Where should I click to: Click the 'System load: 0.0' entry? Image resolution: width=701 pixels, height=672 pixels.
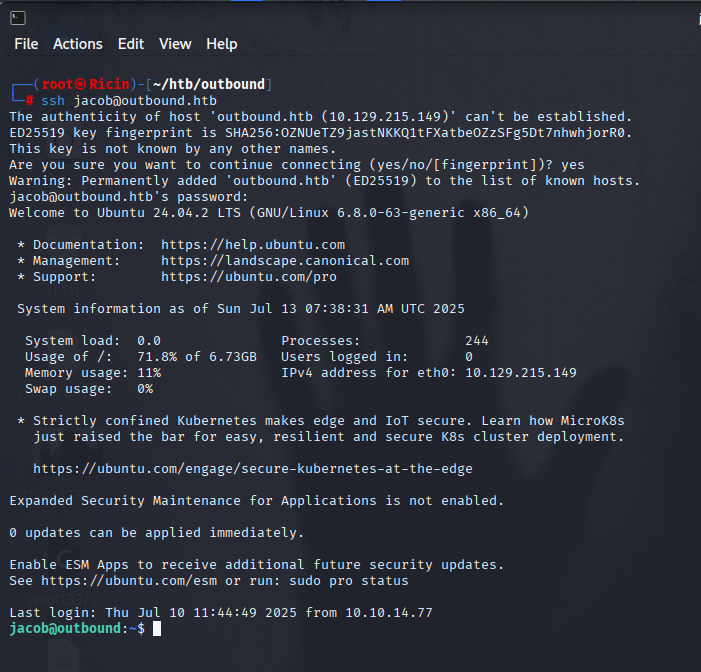tap(93, 341)
